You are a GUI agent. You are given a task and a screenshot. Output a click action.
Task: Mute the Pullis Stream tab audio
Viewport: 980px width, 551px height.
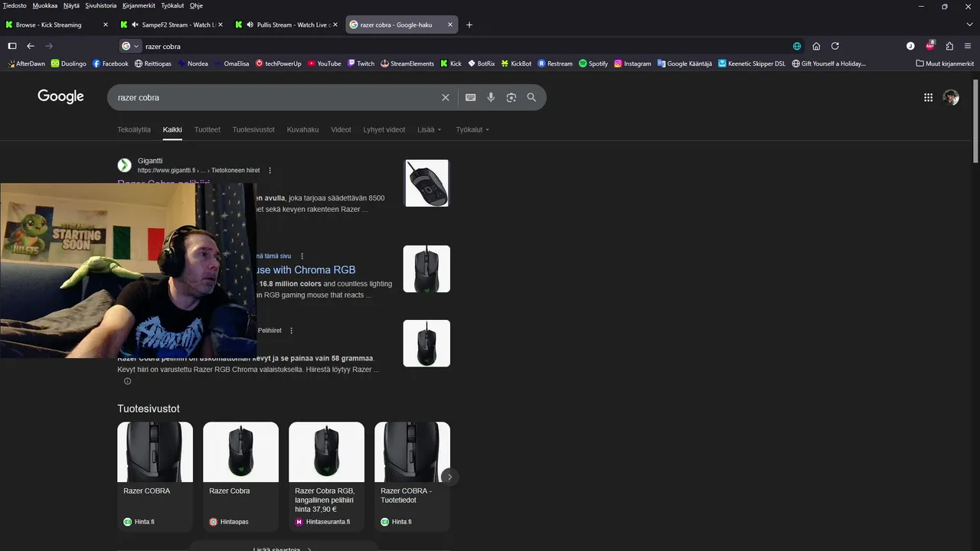click(250, 24)
